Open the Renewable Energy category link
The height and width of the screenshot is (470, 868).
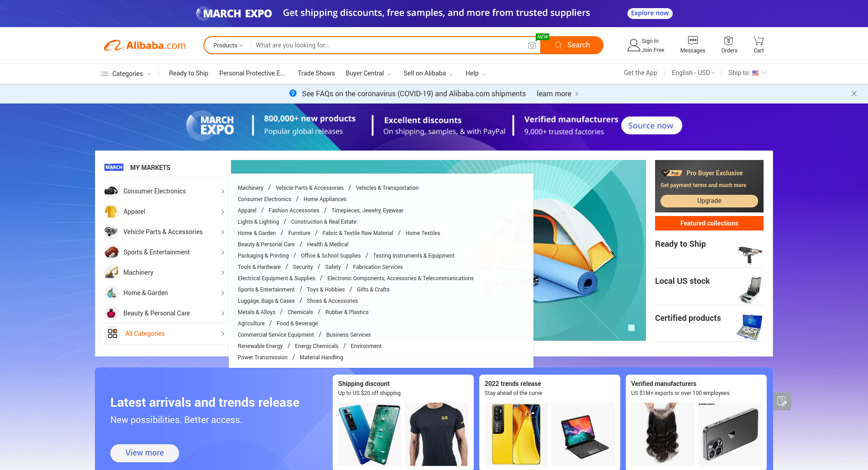coord(260,346)
